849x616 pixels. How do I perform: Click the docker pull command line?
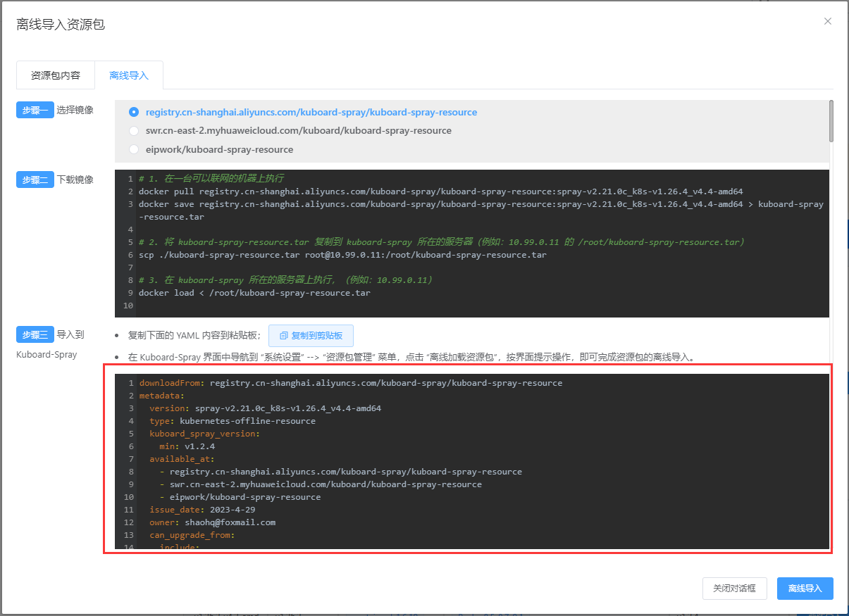(440, 191)
